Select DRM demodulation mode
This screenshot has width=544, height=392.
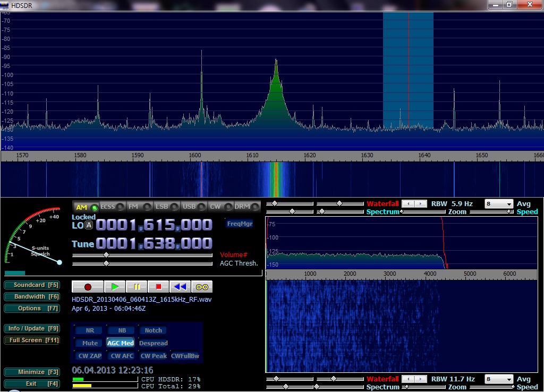247,207
